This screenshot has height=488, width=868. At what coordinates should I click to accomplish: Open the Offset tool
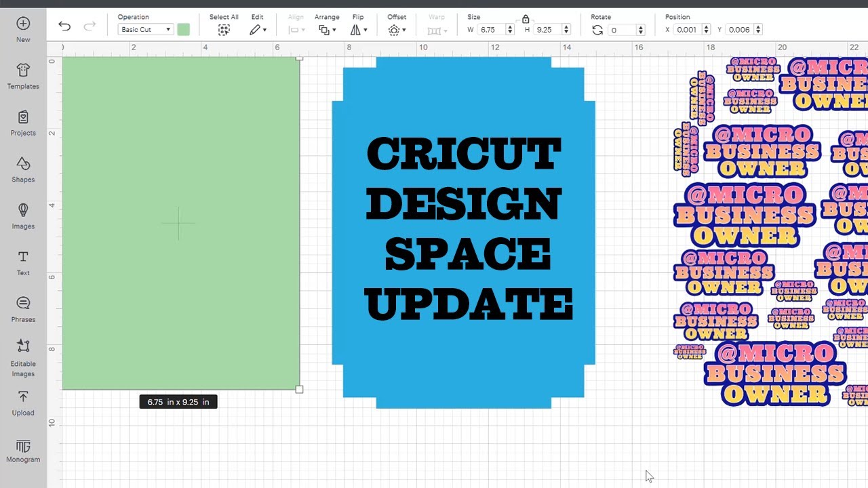[397, 30]
